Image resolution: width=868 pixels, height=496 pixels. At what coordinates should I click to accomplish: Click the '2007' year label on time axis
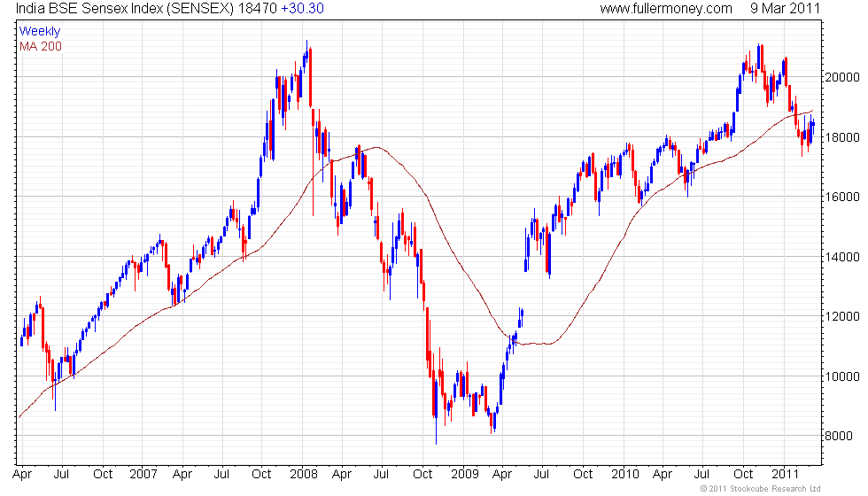pyautogui.click(x=143, y=474)
